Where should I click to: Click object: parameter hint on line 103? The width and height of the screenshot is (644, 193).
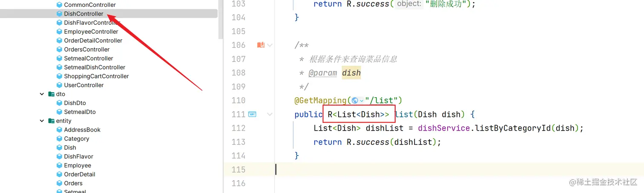408,4
